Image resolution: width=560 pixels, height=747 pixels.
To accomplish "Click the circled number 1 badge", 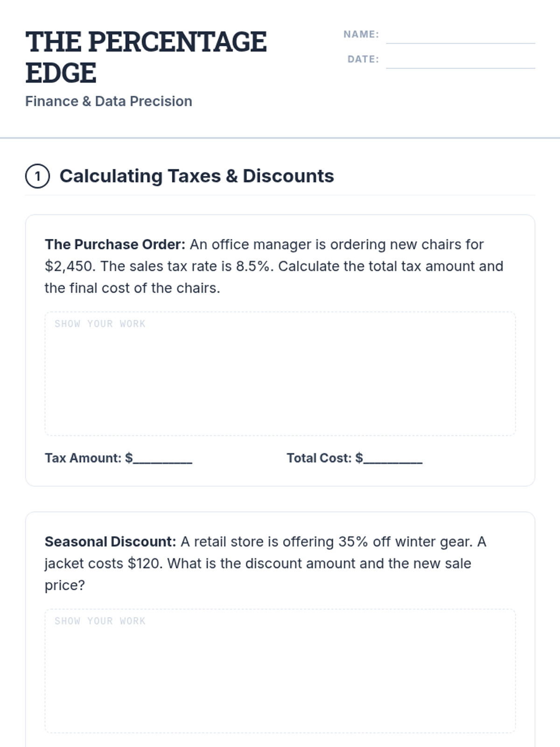I will tap(37, 176).
